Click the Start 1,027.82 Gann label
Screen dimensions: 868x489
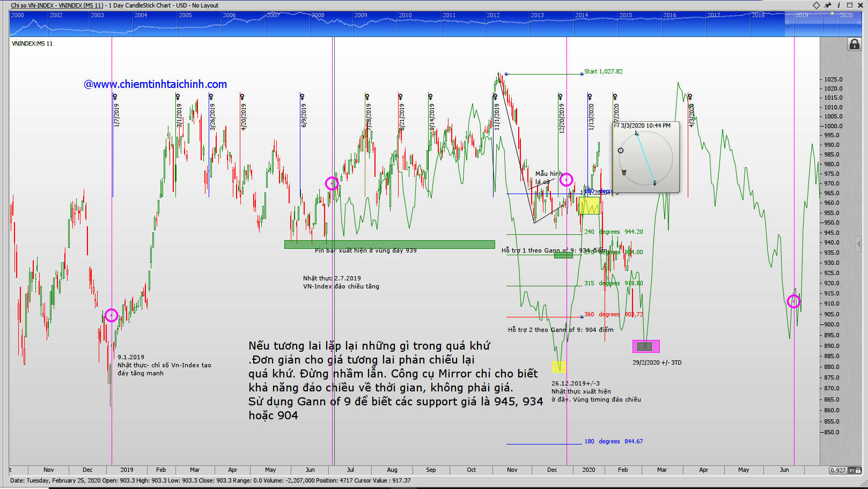coord(603,71)
